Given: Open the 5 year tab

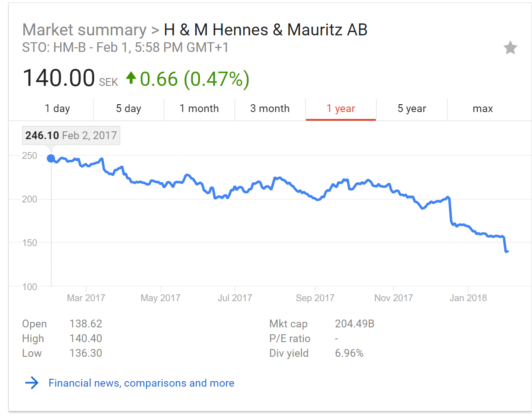Looking at the screenshot, I should (412, 108).
